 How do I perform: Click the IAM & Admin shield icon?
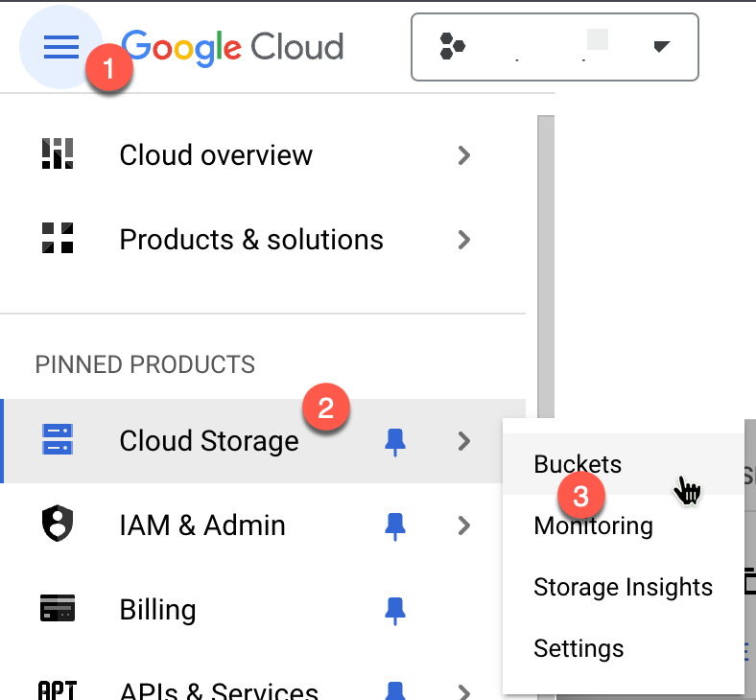point(58,525)
